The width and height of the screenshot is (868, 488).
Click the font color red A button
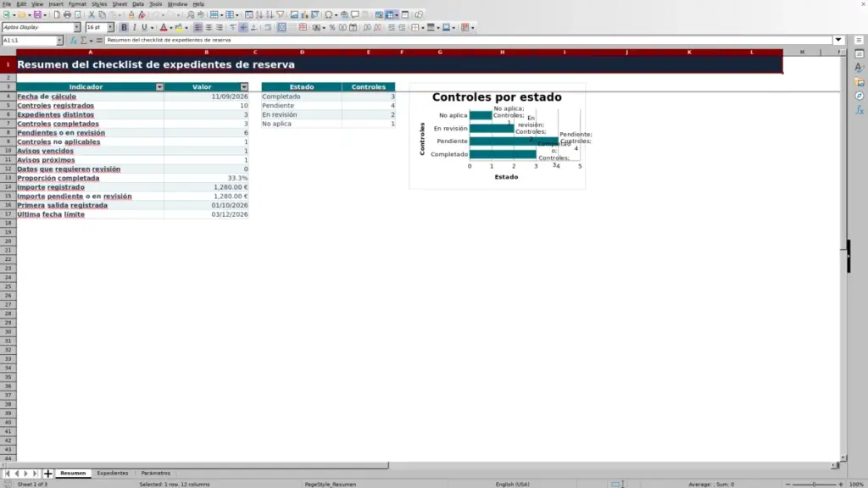click(x=164, y=27)
